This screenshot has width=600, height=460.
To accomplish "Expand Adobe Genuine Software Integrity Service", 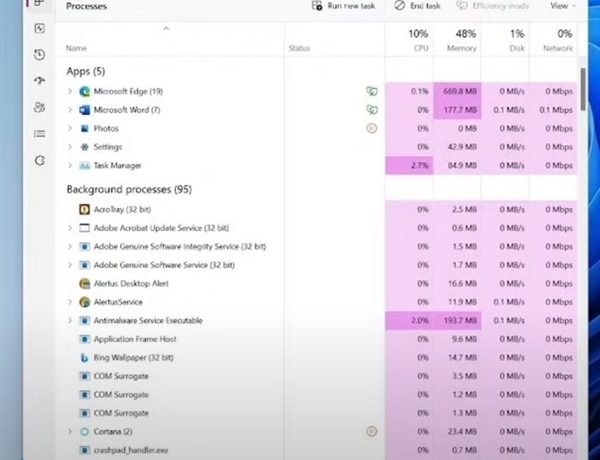I will click(70, 246).
